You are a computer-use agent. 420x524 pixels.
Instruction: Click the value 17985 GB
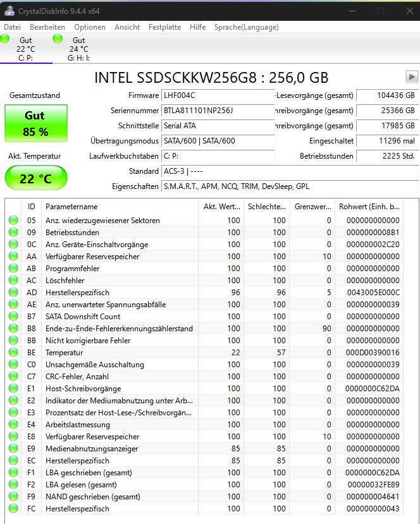(387, 126)
